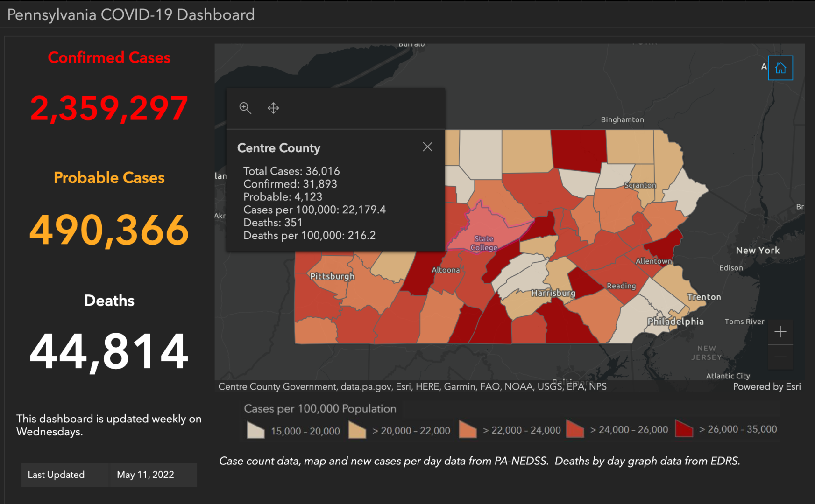This screenshot has width=815, height=504.
Task: Click the 15,000 - 20,000 legend swatch
Action: click(255, 430)
